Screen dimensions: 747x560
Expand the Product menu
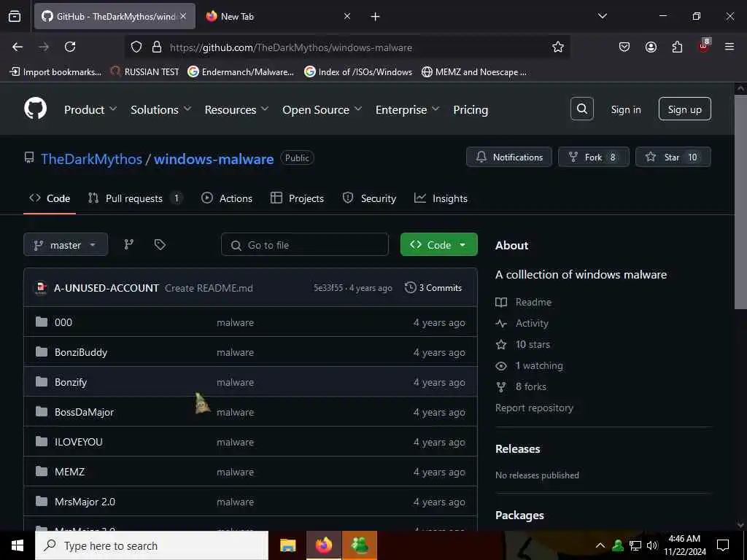click(x=90, y=109)
